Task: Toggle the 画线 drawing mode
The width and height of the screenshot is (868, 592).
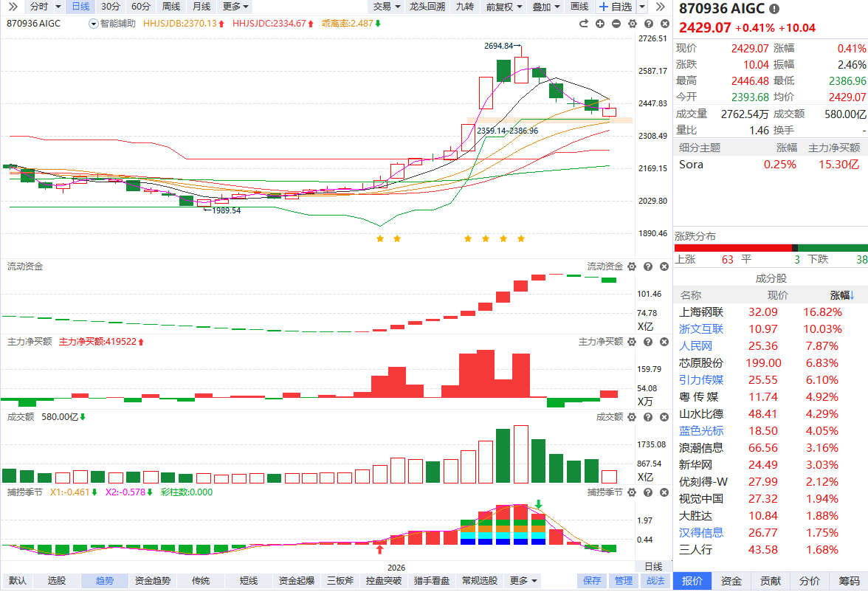Action: pos(579,7)
